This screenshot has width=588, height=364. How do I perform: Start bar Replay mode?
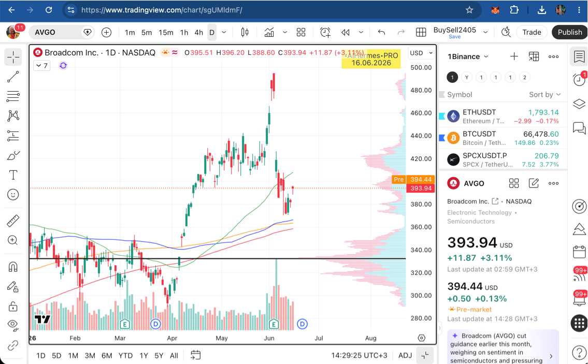click(x=346, y=32)
